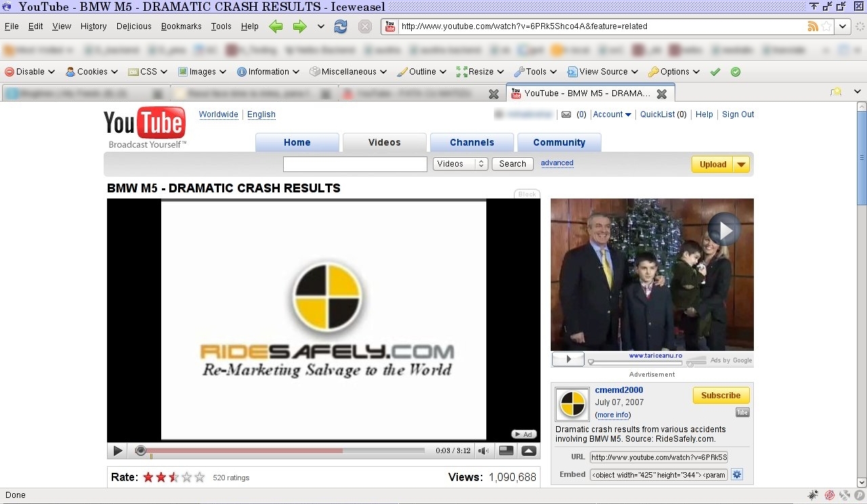Switch to the Channels tab

(x=472, y=142)
